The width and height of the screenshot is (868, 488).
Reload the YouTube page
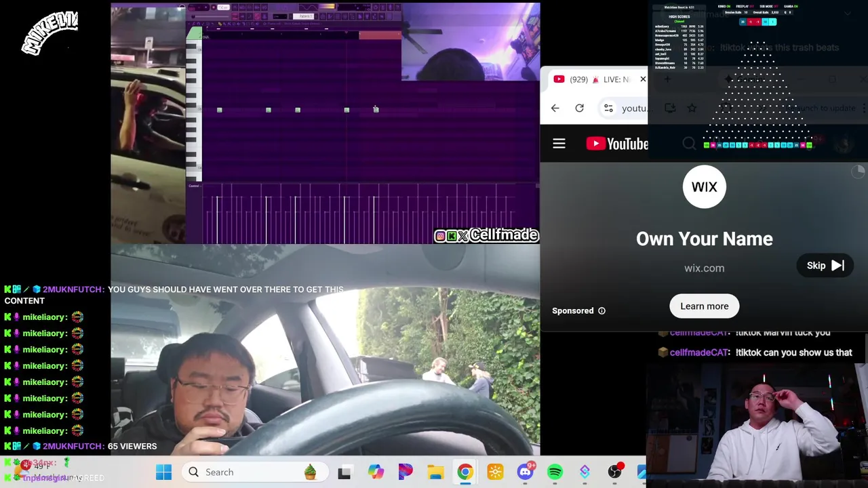(x=579, y=108)
